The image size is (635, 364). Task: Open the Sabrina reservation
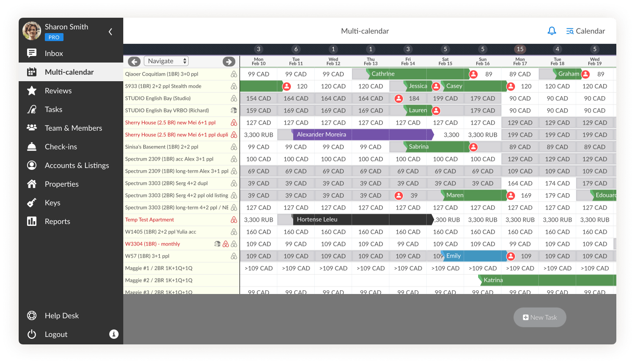437,147
